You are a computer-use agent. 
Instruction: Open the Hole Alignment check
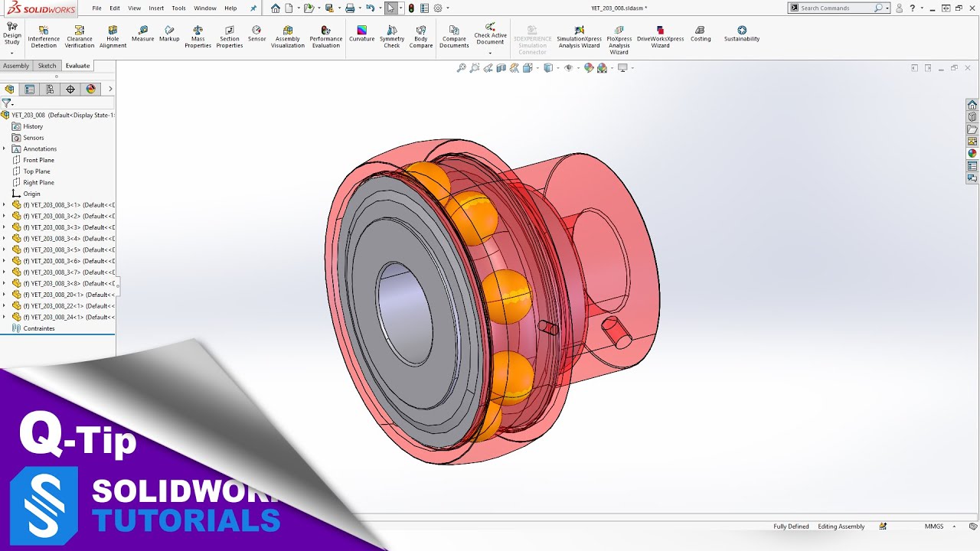point(113,37)
